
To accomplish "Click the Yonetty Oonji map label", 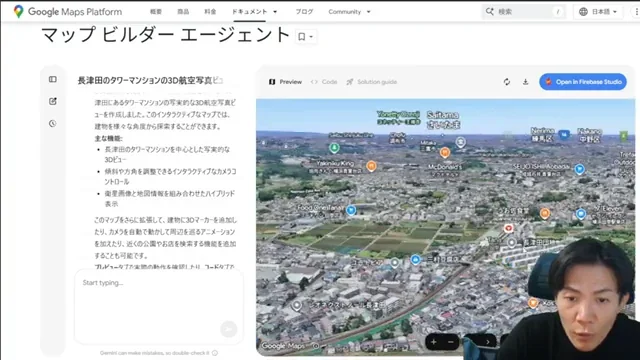I will 398,117.
